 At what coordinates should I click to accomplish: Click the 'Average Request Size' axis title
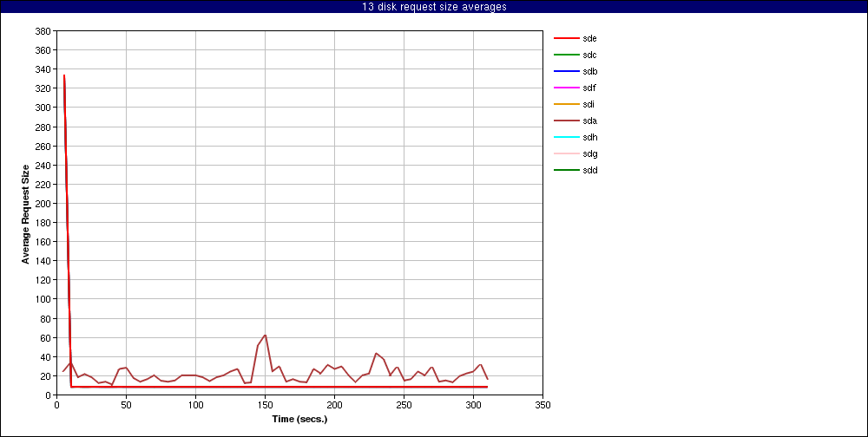[x=25, y=213]
